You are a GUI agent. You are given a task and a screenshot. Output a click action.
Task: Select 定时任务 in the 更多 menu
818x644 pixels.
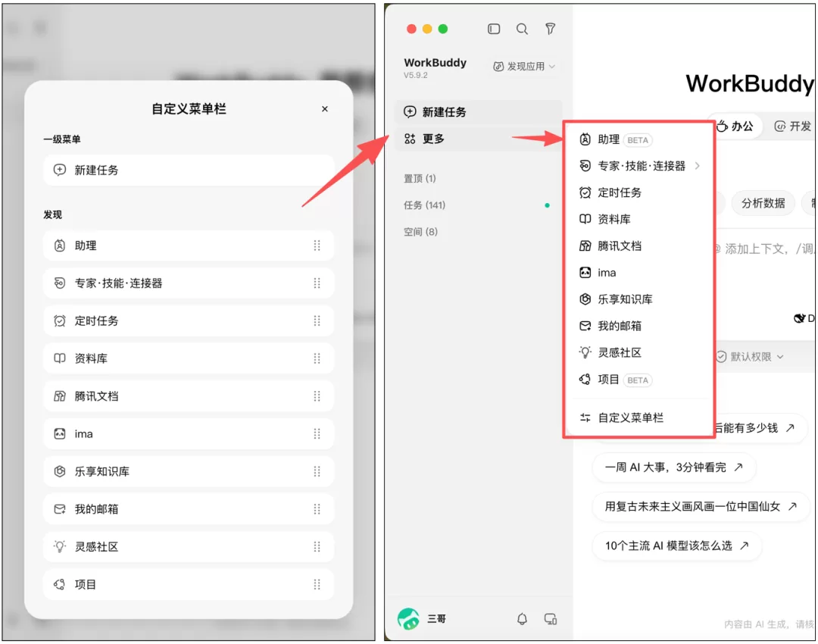pyautogui.click(x=639, y=192)
